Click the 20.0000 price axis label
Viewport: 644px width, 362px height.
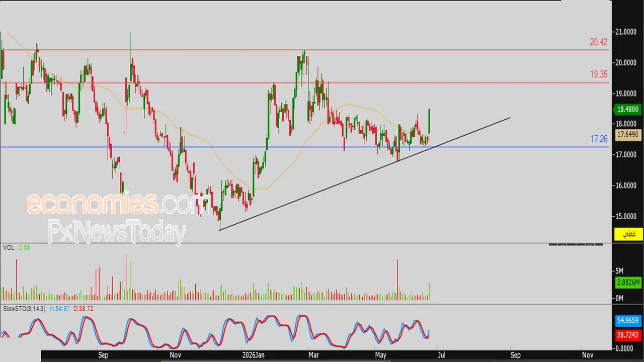click(x=626, y=62)
